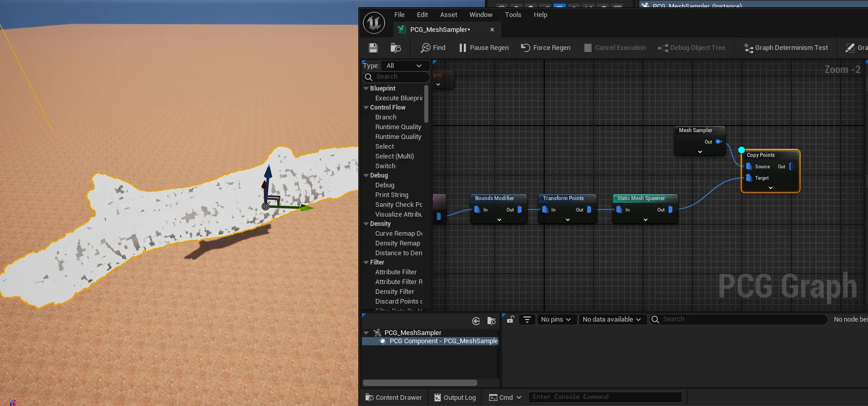Run the Graph Determinism Test
The height and width of the screenshot is (406, 868).
point(786,48)
